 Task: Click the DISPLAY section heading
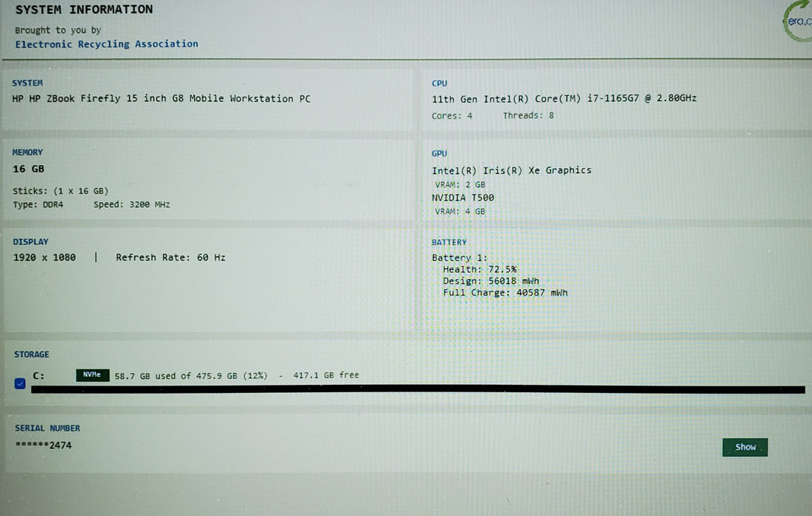(x=30, y=242)
